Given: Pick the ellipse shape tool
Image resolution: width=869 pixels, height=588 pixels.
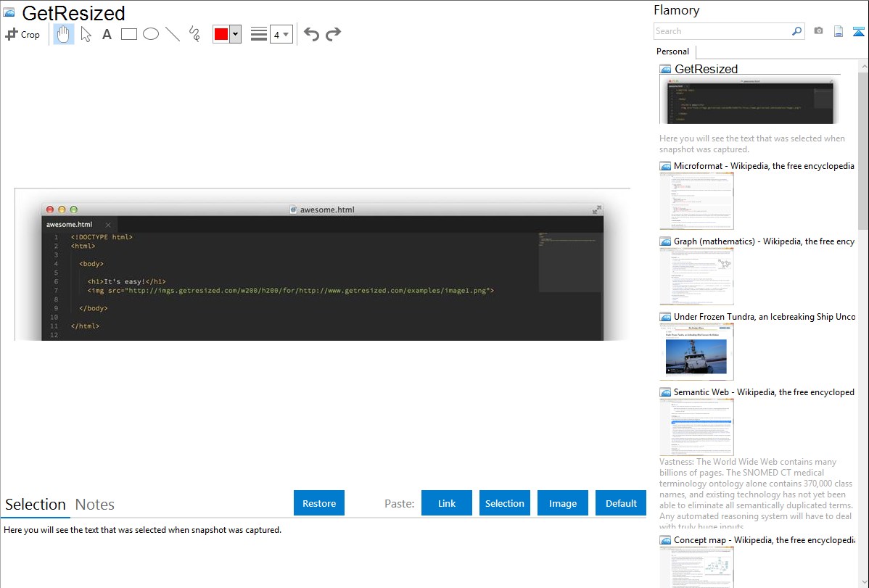Looking at the screenshot, I should coord(151,34).
